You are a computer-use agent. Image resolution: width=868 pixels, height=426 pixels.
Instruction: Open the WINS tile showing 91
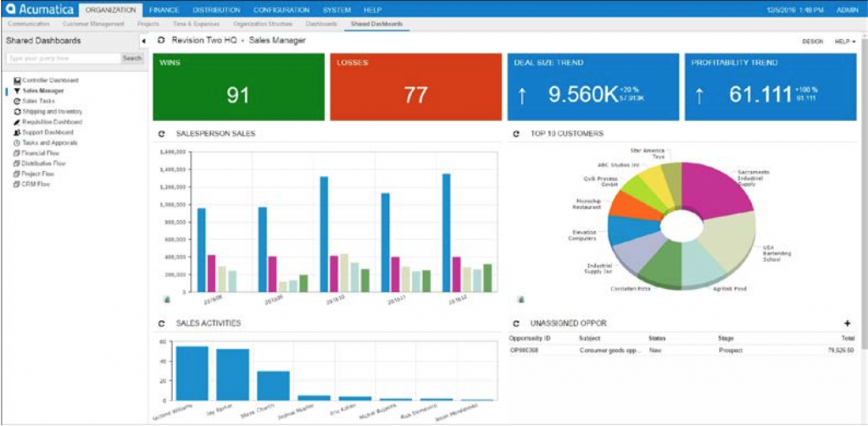point(238,87)
